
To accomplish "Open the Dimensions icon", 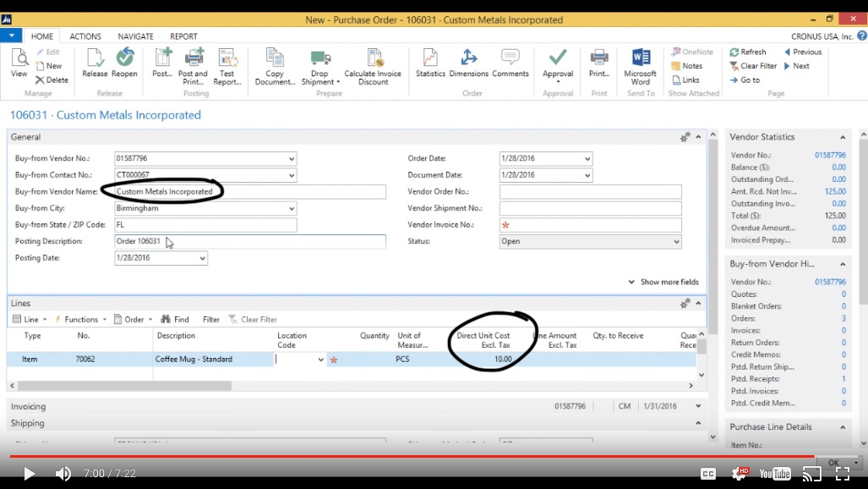I will click(x=468, y=63).
